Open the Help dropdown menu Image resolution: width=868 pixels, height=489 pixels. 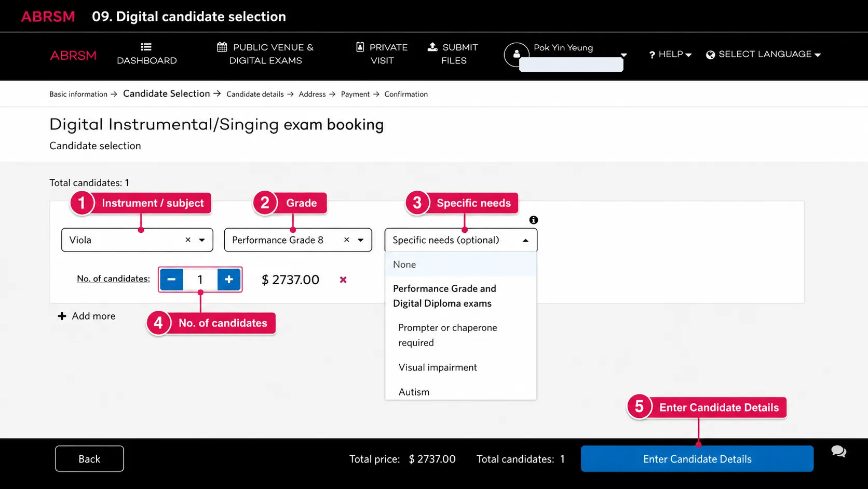(670, 54)
